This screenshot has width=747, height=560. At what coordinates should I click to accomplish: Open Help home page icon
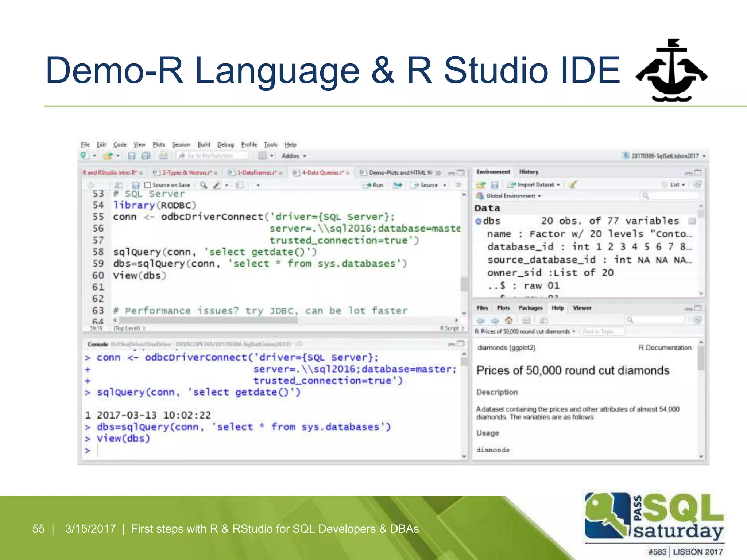[508, 320]
